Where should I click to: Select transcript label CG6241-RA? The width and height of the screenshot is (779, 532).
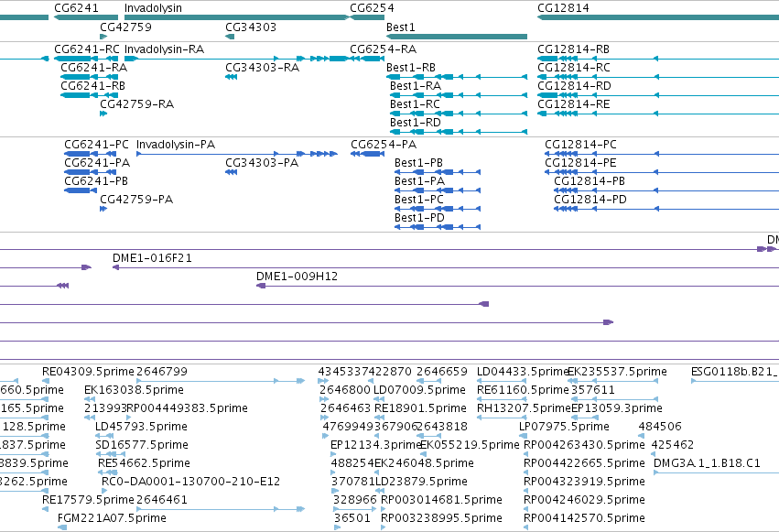tap(94, 68)
